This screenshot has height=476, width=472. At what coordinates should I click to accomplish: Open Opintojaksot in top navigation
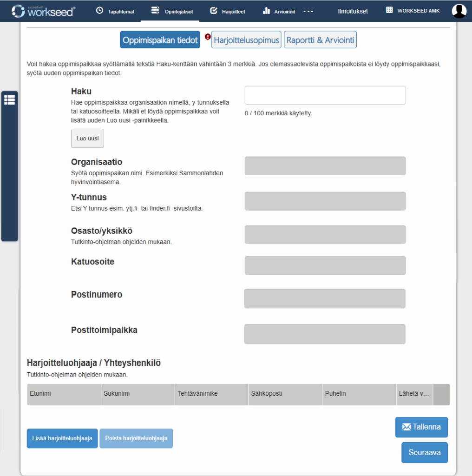pyautogui.click(x=179, y=12)
